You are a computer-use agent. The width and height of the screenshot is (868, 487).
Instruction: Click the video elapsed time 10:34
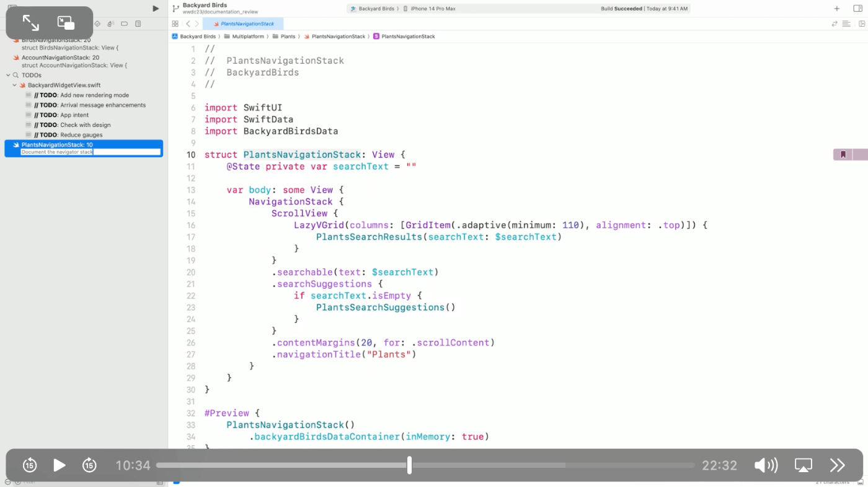(133, 465)
